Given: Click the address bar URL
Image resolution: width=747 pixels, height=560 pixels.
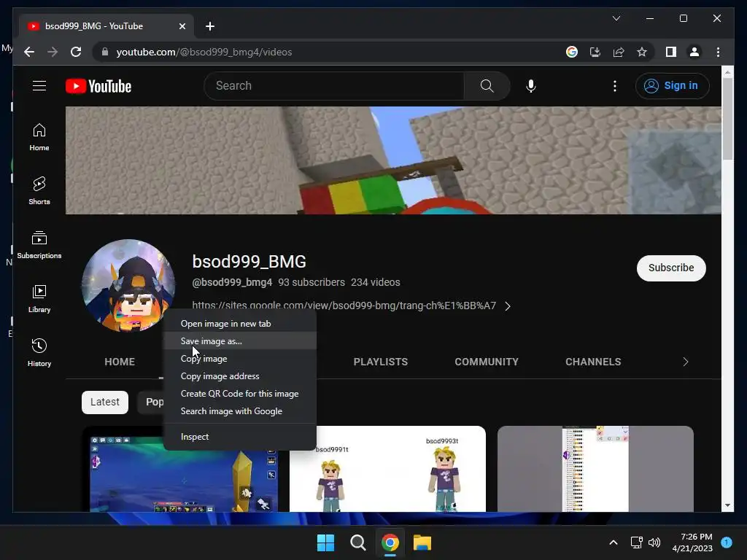Looking at the screenshot, I should pyautogui.click(x=204, y=52).
